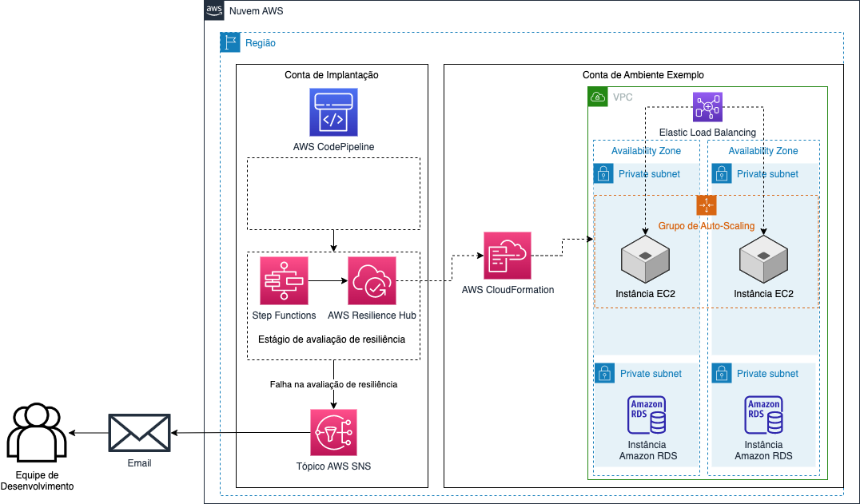Click upper-left Private subnet lock icon

pos(603,173)
